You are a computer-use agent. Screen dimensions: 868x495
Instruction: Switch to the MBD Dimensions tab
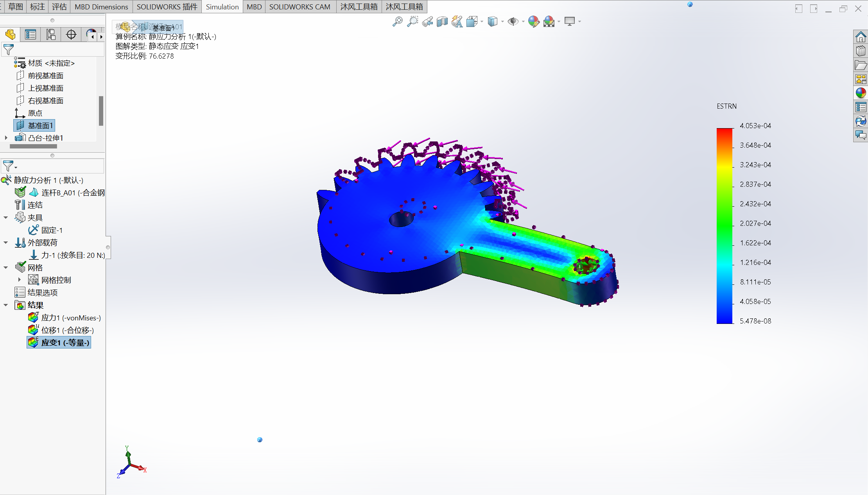101,7
